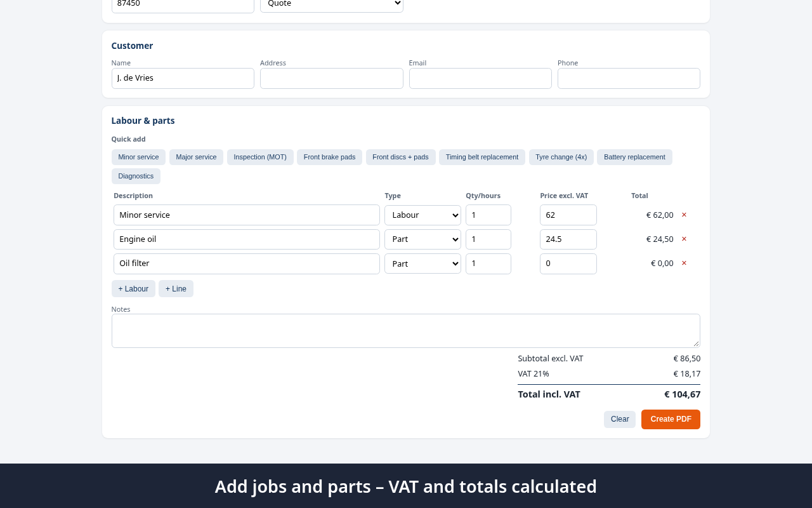Add the Major service quick item
812x508 pixels.
coord(196,157)
